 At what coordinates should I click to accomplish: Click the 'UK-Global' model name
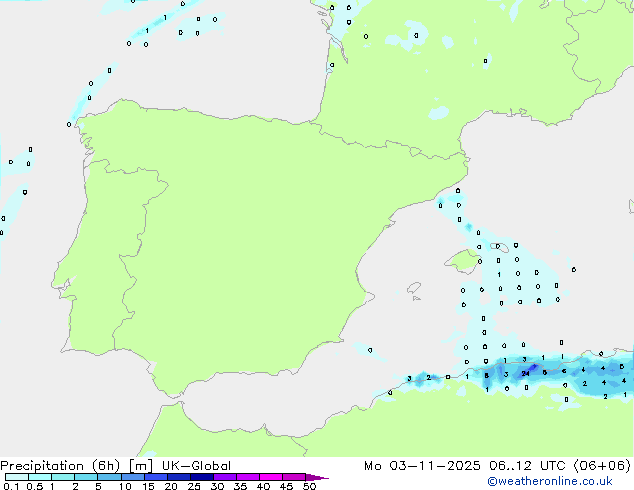pos(197,466)
